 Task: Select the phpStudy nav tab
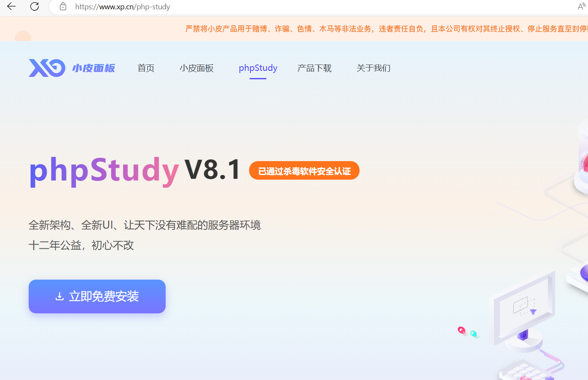coord(258,68)
